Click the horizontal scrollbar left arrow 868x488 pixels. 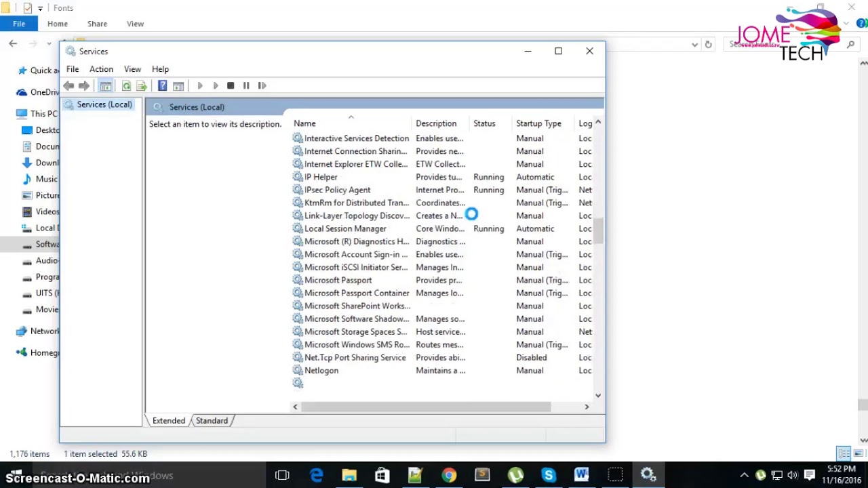(x=295, y=407)
